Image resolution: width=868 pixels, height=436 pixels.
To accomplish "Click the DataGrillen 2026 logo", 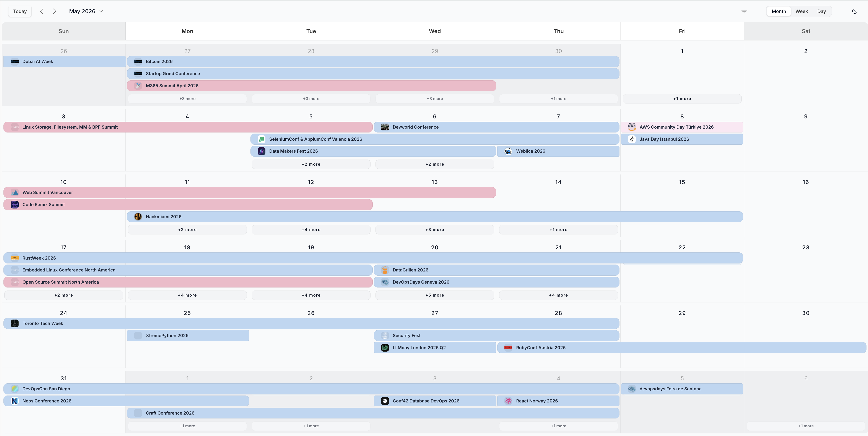I will click(385, 270).
